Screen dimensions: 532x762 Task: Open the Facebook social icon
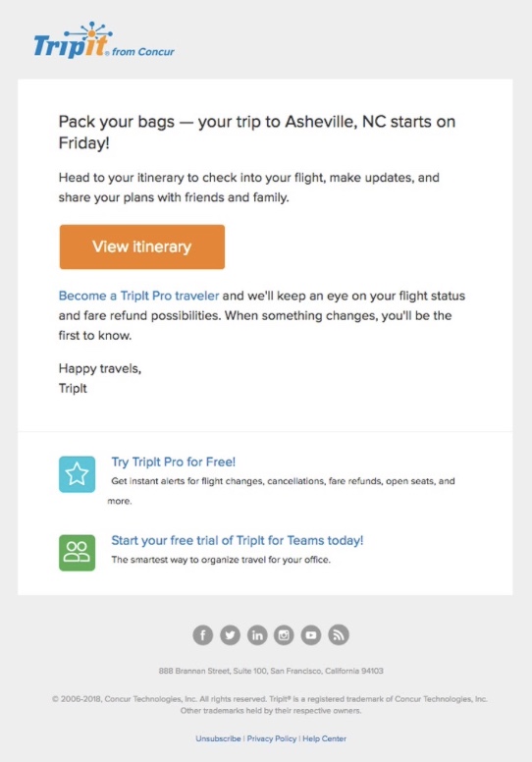(202, 634)
